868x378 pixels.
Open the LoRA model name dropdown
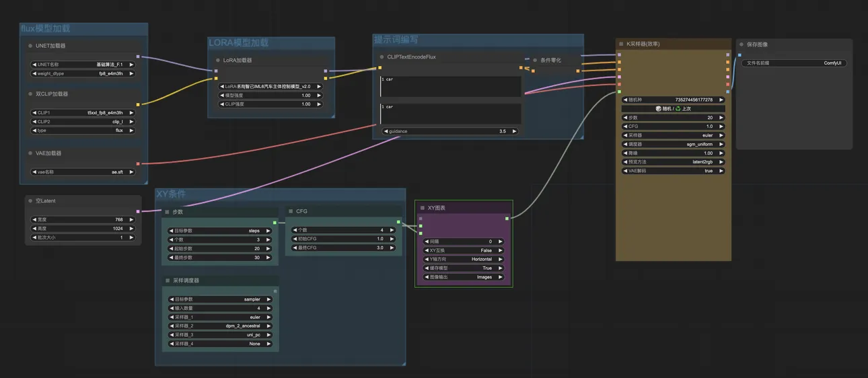pyautogui.click(x=270, y=87)
